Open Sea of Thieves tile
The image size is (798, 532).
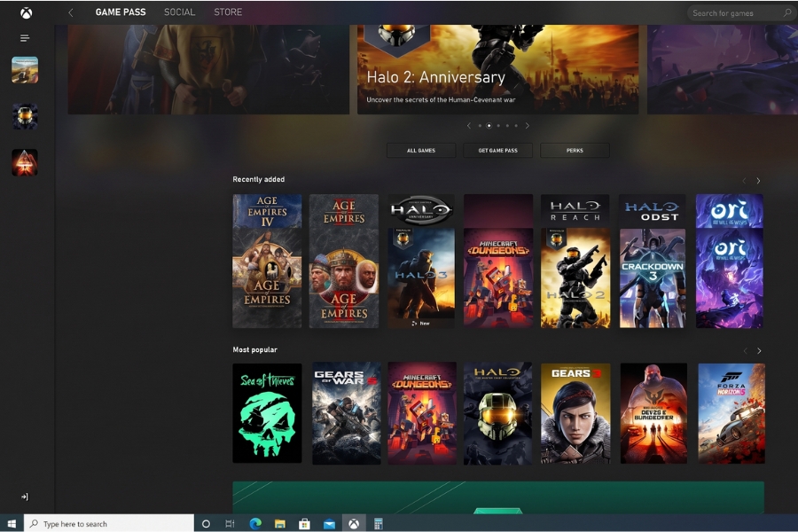[x=267, y=413]
